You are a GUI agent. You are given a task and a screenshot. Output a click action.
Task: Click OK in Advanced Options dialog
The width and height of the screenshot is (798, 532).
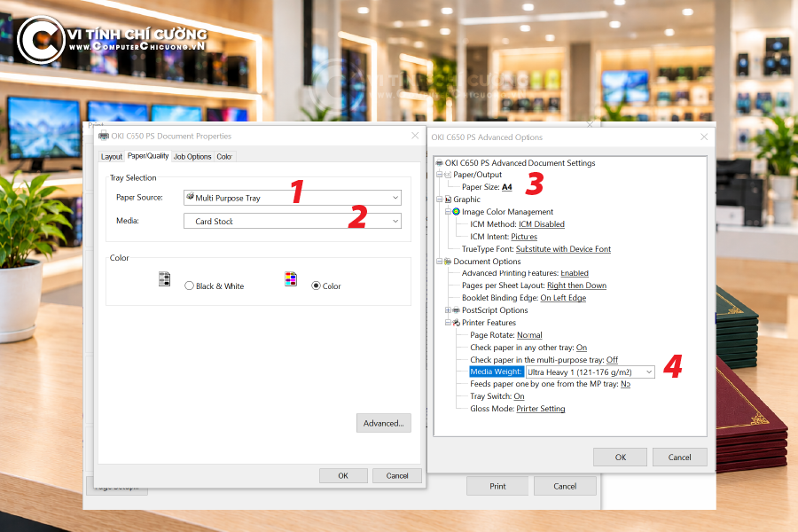coord(620,458)
